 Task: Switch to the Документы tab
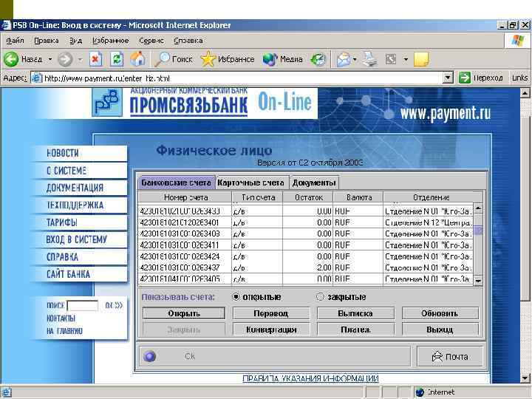point(314,183)
